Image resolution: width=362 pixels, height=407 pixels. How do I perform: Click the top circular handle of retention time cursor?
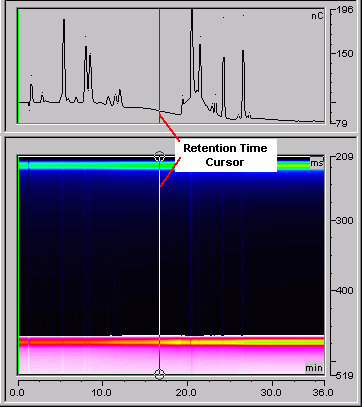click(159, 156)
